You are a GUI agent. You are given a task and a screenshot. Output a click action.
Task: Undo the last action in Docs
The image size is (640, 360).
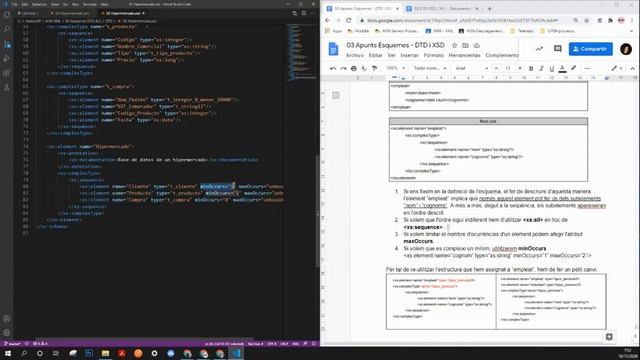333,68
